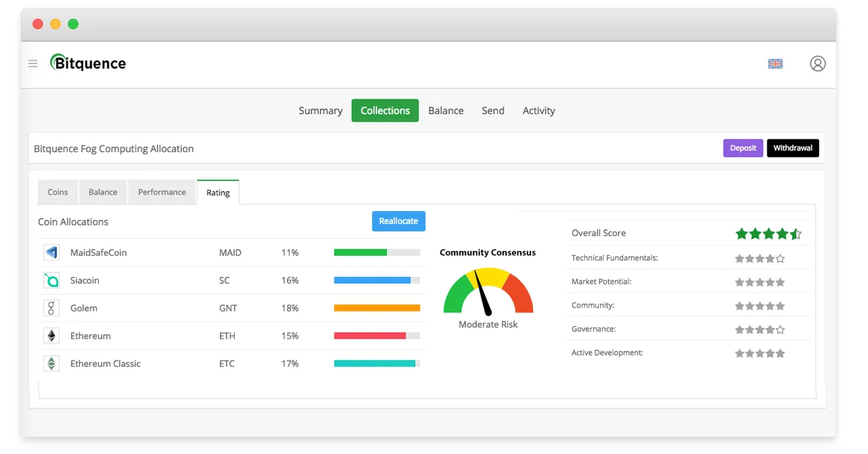868x454 pixels.
Task: Open the user profile icon
Action: pos(818,64)
